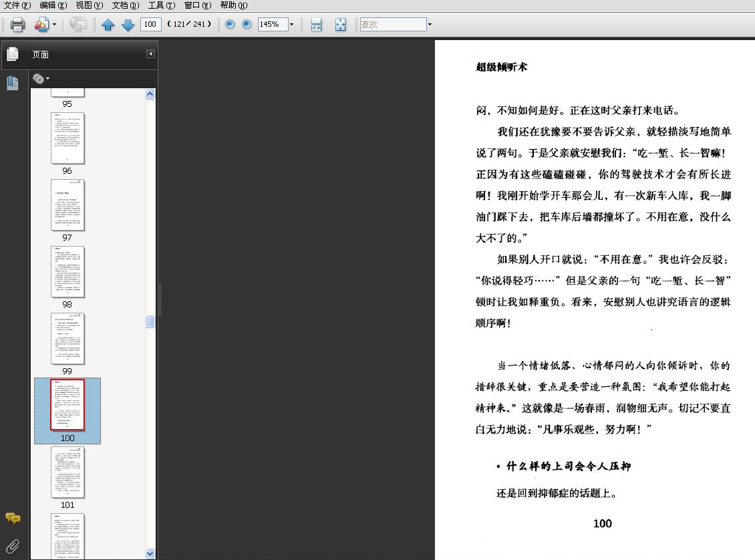The width and height of the screenshot is (755, 560).
Task: Select page 97 thumbnail
Action: (67, 205)
